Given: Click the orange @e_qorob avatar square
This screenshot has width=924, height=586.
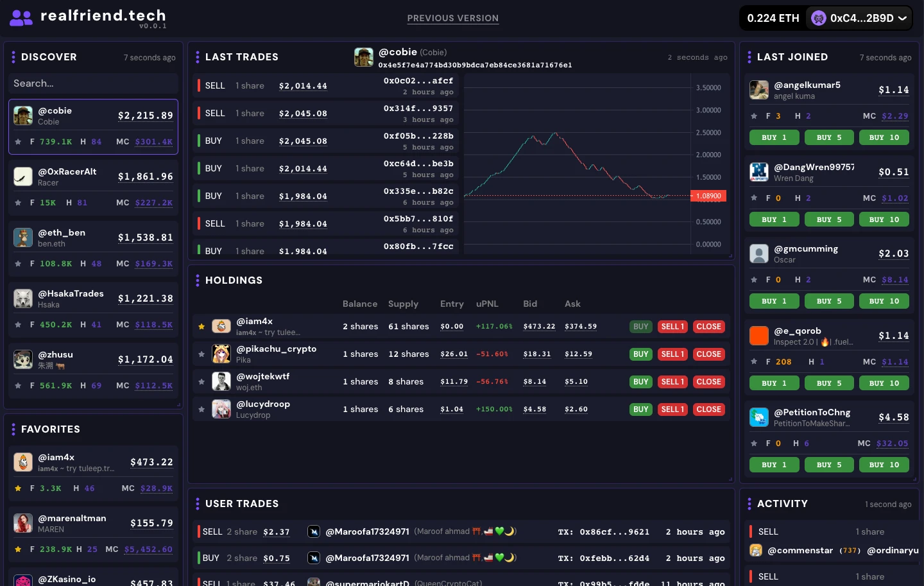Looking at the screenshot, I should tap(759, 336).
